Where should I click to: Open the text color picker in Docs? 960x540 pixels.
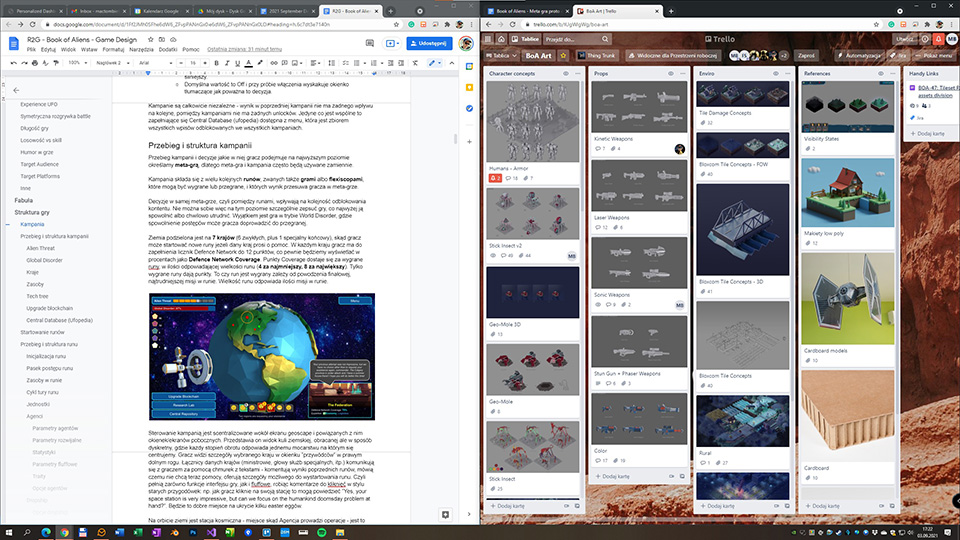click(x=249, y=63)
